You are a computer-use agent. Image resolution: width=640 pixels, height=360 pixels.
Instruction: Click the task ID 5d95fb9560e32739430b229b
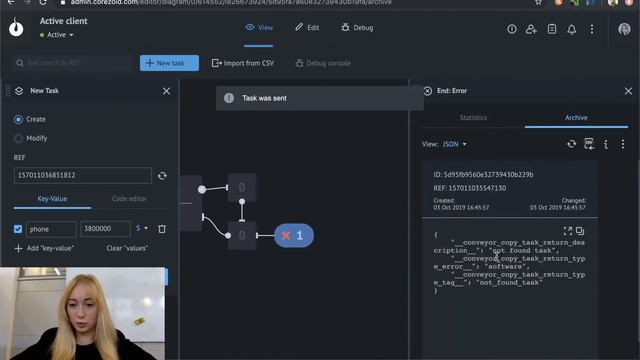coord(483,174)
